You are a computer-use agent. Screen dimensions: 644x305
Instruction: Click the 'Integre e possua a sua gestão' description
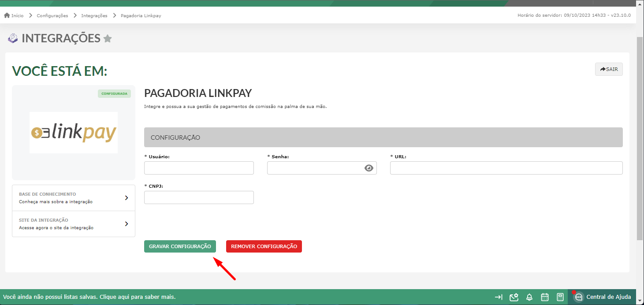tap(235, 107)
